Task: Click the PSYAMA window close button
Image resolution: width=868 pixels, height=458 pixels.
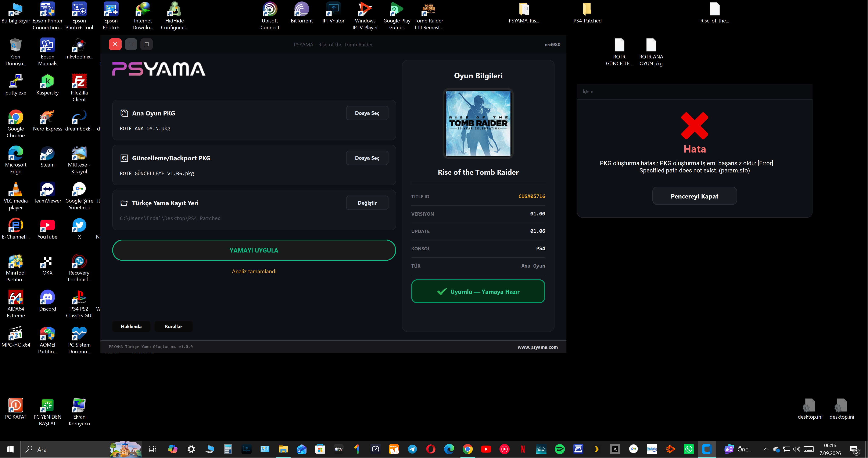Action: (115, 44)
